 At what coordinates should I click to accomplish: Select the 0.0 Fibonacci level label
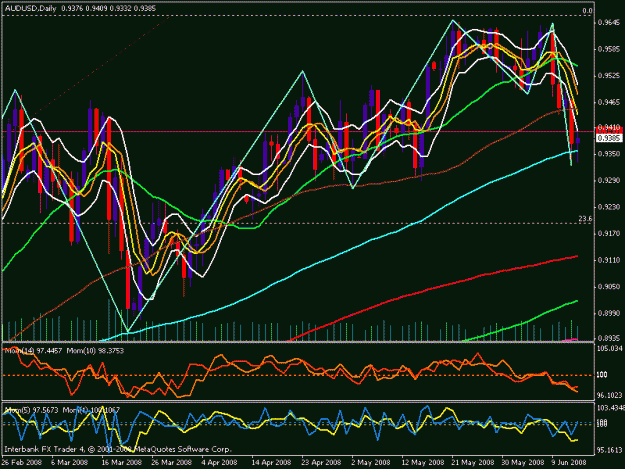point(587,11)
